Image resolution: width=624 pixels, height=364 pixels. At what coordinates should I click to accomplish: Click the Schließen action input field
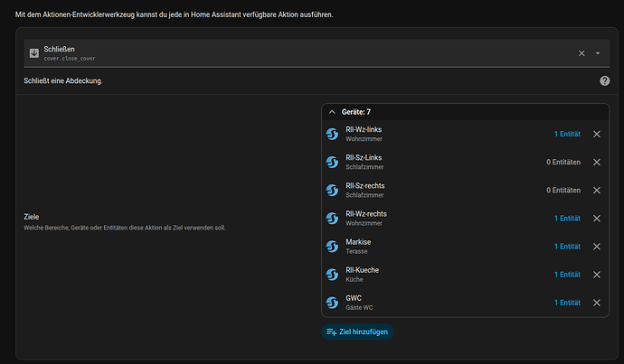click(x=298, y=53)
